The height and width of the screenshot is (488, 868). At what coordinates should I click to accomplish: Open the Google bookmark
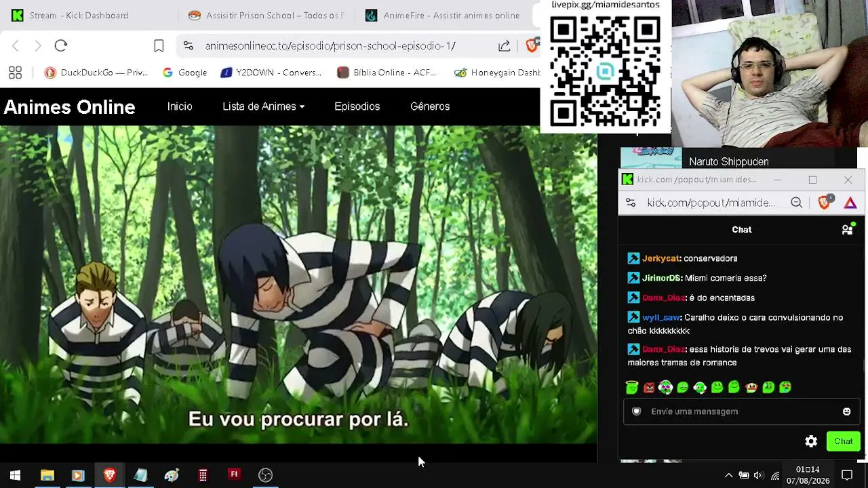pyautogui.click(x=184, y=73)
